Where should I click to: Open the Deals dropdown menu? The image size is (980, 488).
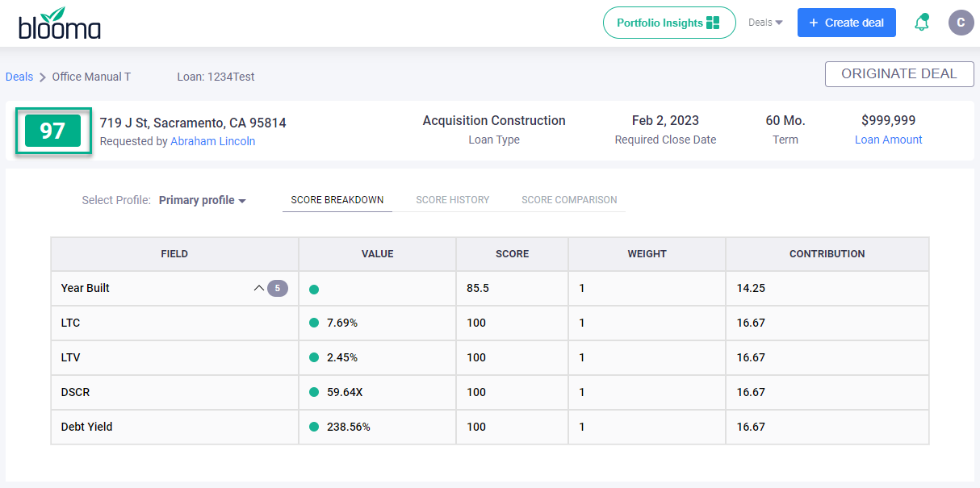(765, 23)
